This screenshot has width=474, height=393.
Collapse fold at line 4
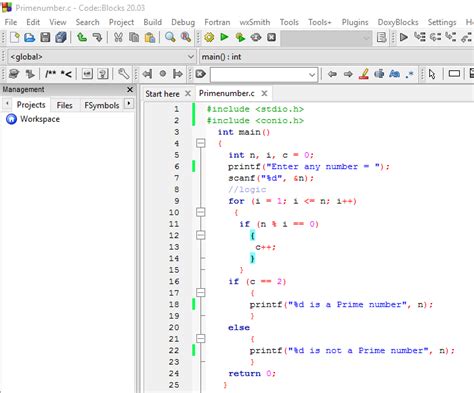click(201, 143)
